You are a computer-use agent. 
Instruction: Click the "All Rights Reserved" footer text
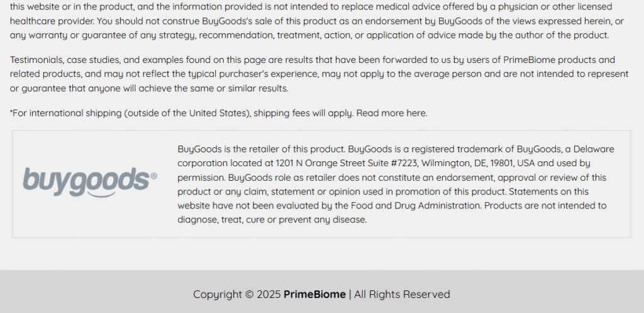[x=402, y=295]
